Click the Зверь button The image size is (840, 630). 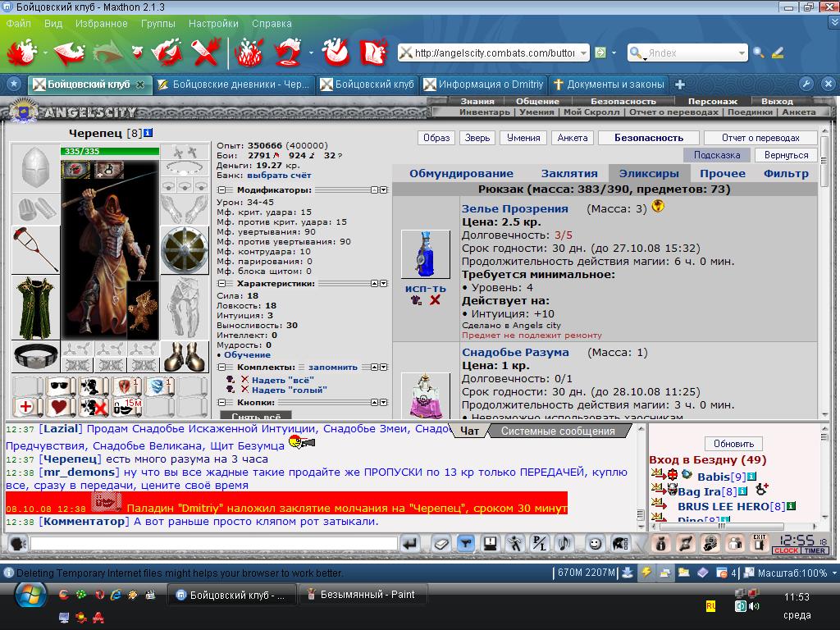pyautogui.click(x=477, y=138)
